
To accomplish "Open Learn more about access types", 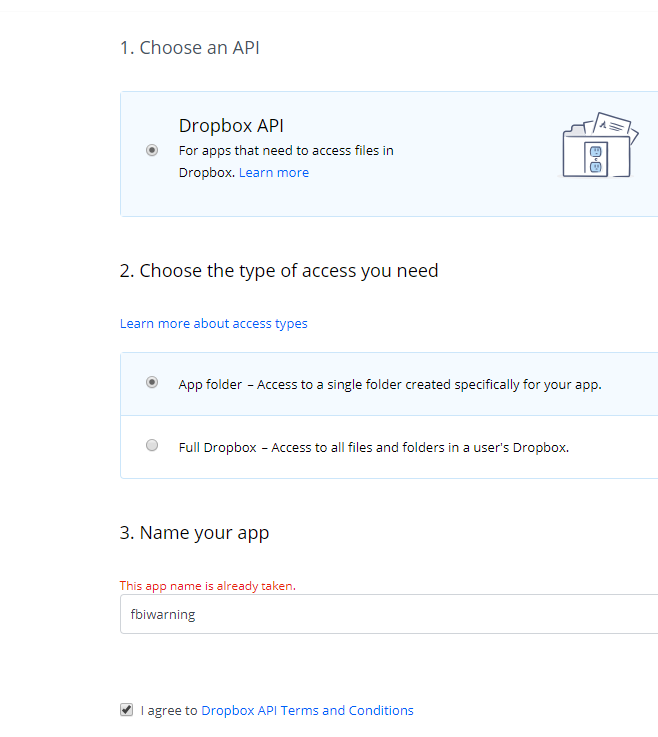I will click(213, 324).
